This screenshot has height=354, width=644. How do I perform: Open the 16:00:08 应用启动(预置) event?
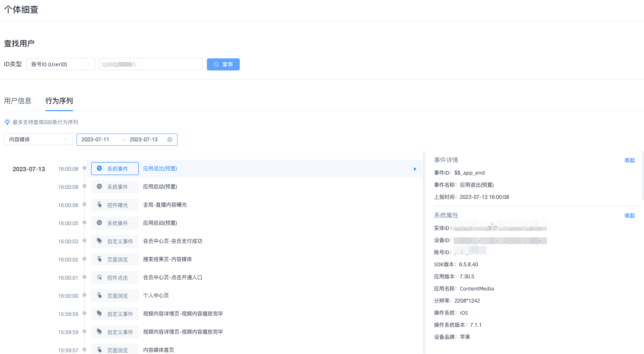coord(160,187)
